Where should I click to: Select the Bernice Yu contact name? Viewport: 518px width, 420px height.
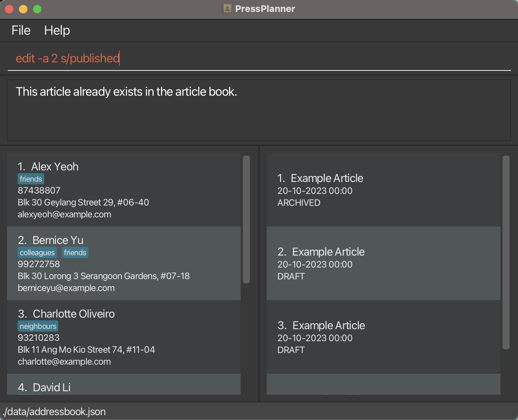pos(58,240)
